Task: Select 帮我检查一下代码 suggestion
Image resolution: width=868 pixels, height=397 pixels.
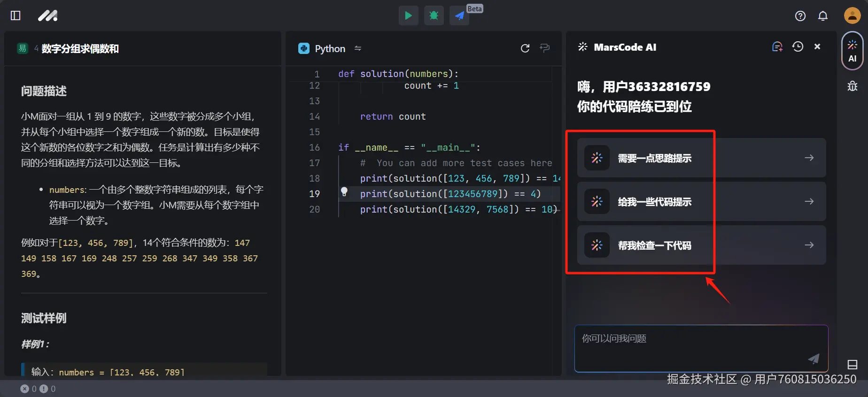Action: click(x=701, y=245)
